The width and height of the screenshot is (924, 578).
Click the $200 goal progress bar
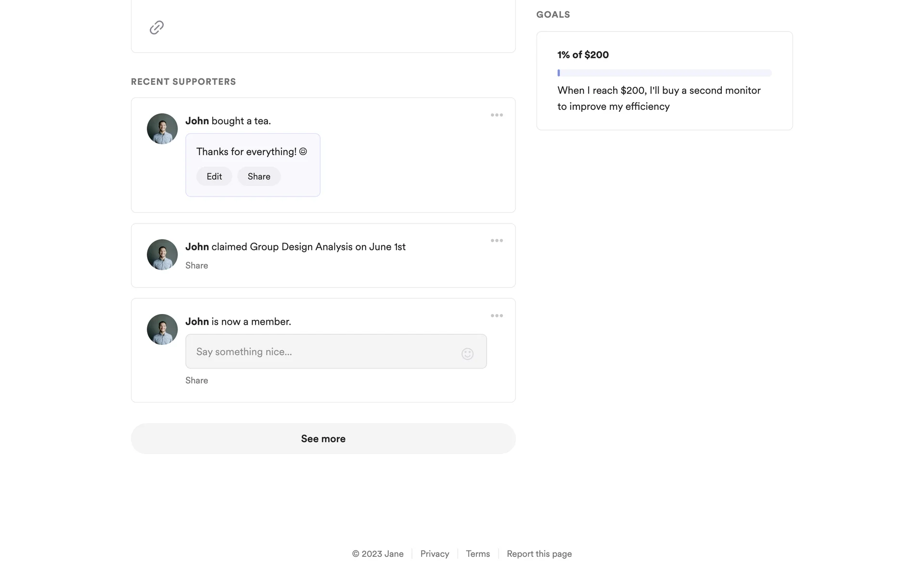click(x=664, y=73)
